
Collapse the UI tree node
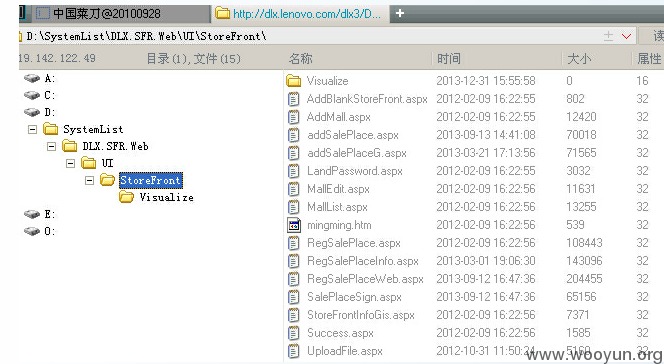(x=70, y=163)
